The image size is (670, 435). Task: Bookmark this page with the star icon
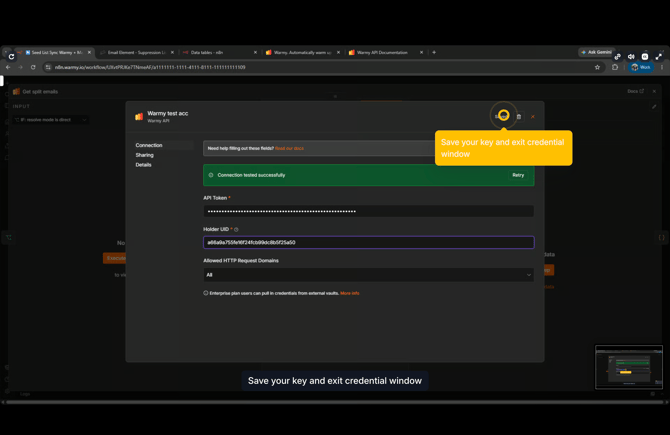click(x=597, y=67)
